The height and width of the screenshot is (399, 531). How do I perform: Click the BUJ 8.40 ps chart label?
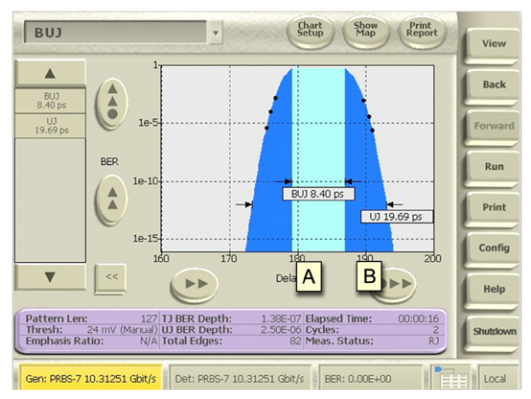319,194
